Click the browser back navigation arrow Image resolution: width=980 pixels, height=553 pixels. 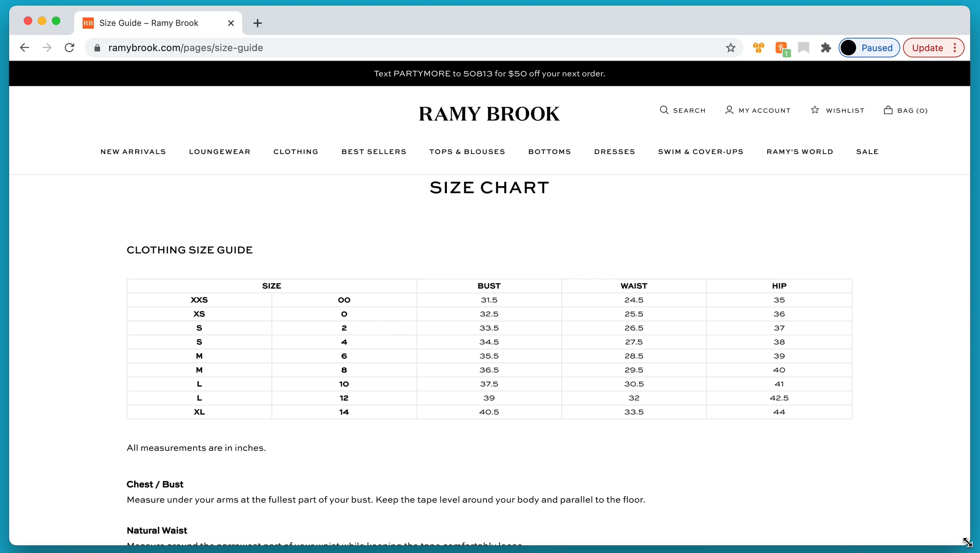click(x=23, y=48)
